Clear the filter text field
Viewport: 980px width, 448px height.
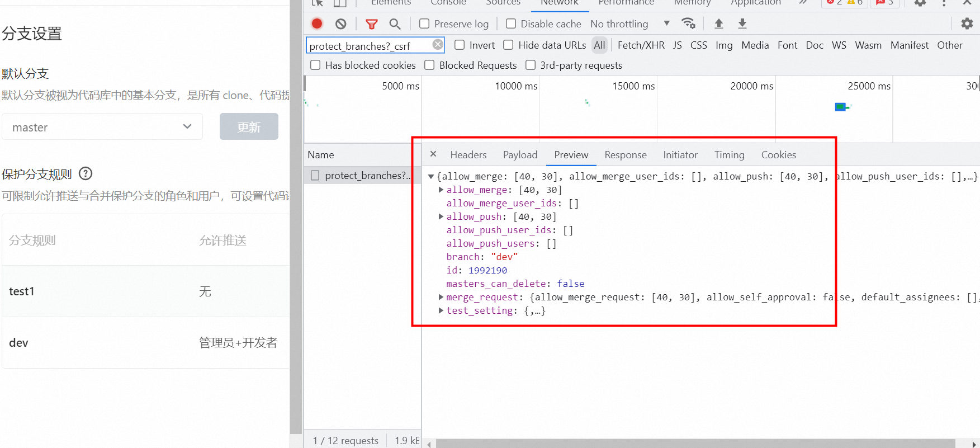(x=438, y=44)
